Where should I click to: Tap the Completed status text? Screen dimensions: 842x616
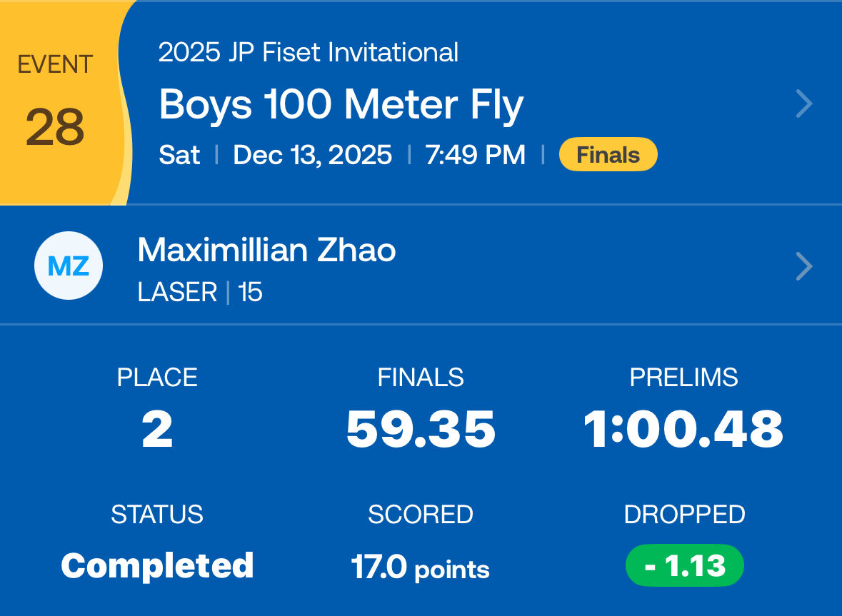pos(157,566)
